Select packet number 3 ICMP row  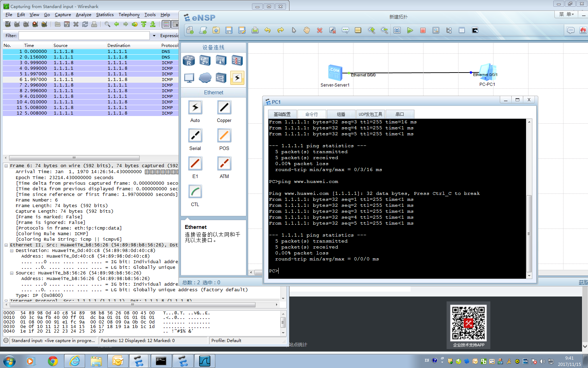(91, 63)
